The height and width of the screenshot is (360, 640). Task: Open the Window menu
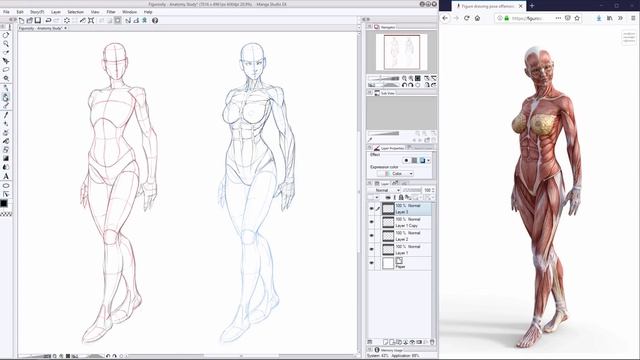(x=129, y=12)
